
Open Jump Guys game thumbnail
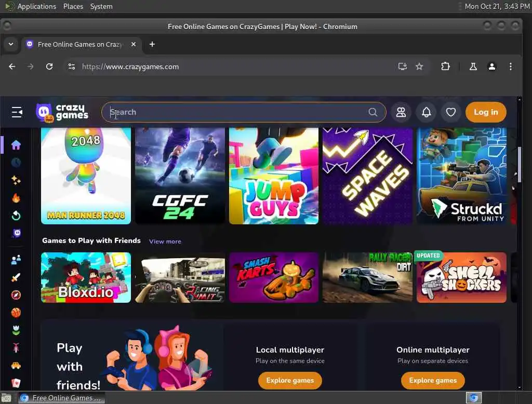(x=274, y=176)
